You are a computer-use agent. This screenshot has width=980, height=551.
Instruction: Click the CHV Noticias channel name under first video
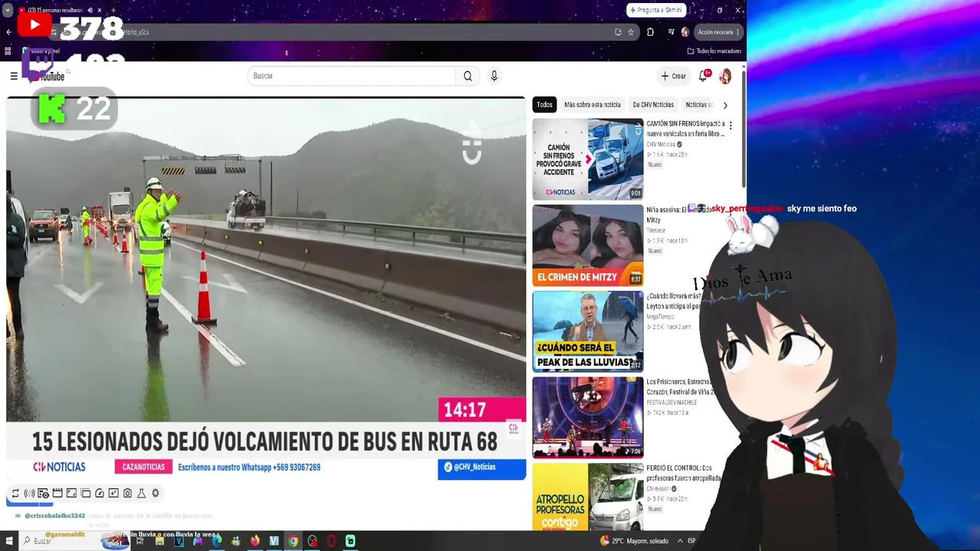661,145
